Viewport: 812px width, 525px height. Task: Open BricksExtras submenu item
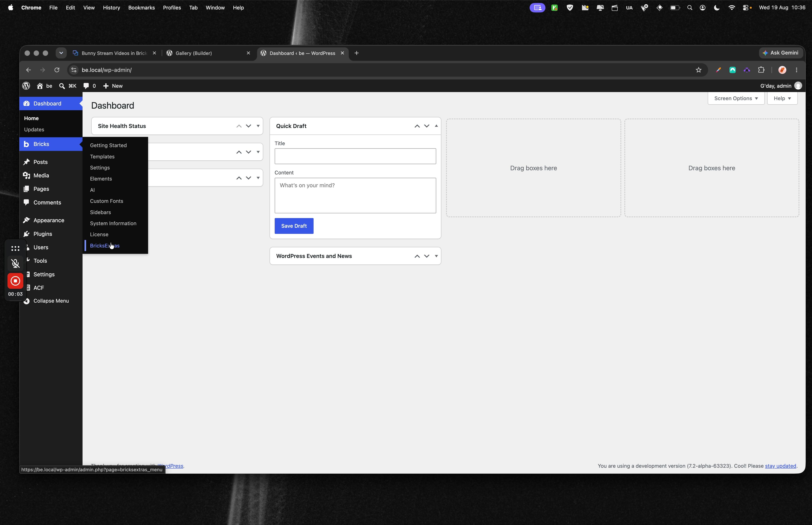coord(105,246)
